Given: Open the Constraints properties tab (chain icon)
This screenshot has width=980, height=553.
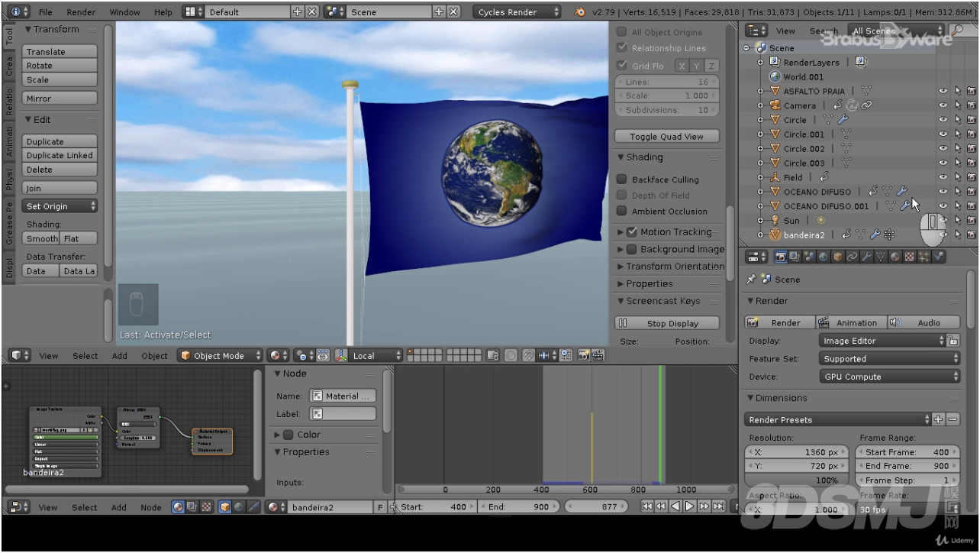Looking at the screenshot, I should [853, 257].
